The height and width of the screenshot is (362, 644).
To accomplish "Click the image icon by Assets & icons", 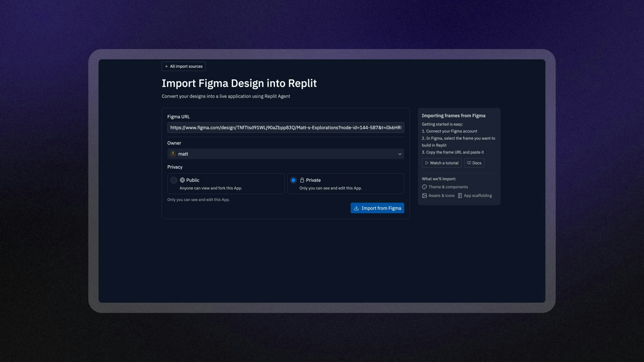I will [424, 196].
